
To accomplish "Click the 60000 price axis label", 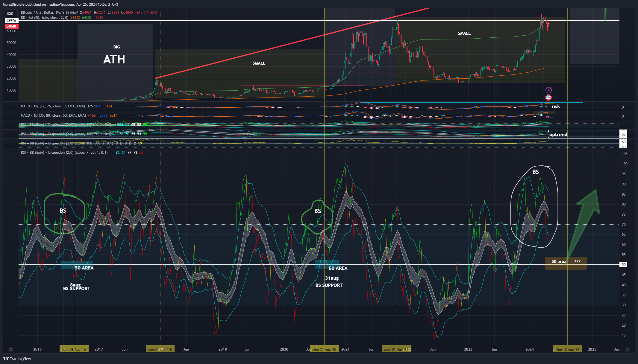I will click(x=11, y=31).
